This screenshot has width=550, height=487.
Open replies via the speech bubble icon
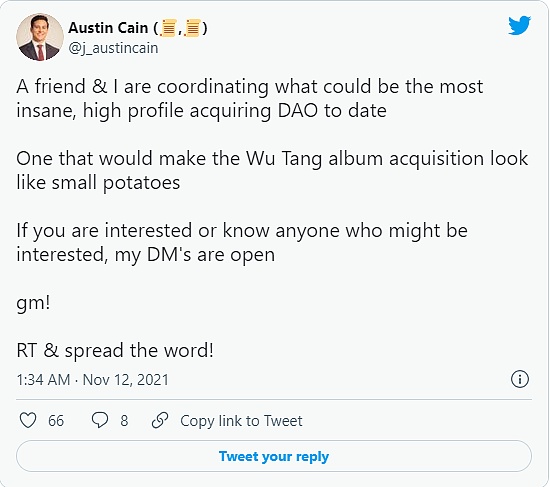100,420
